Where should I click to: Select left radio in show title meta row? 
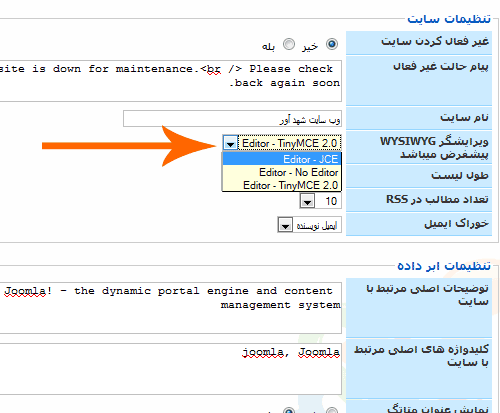point(289,411)
